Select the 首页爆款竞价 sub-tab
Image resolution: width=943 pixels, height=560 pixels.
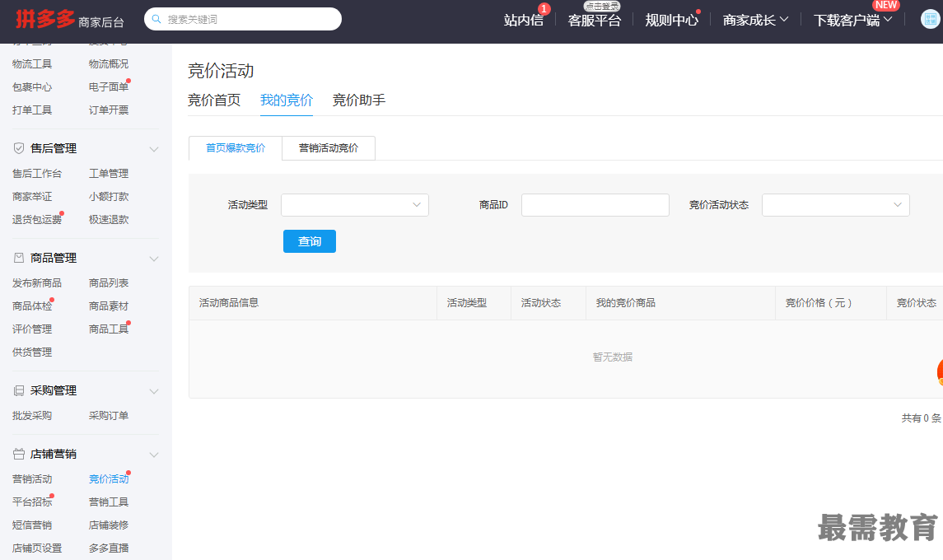click(x=236, y=148)
